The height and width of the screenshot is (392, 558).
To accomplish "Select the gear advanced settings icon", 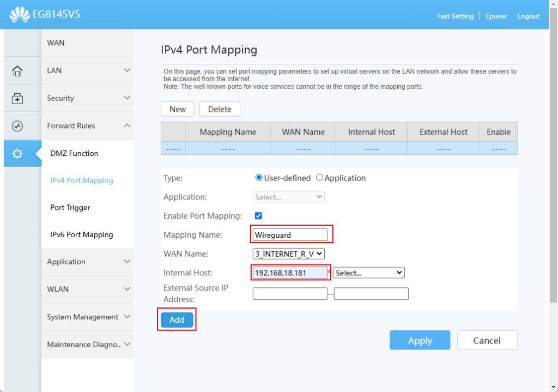I will click(17, 154).
